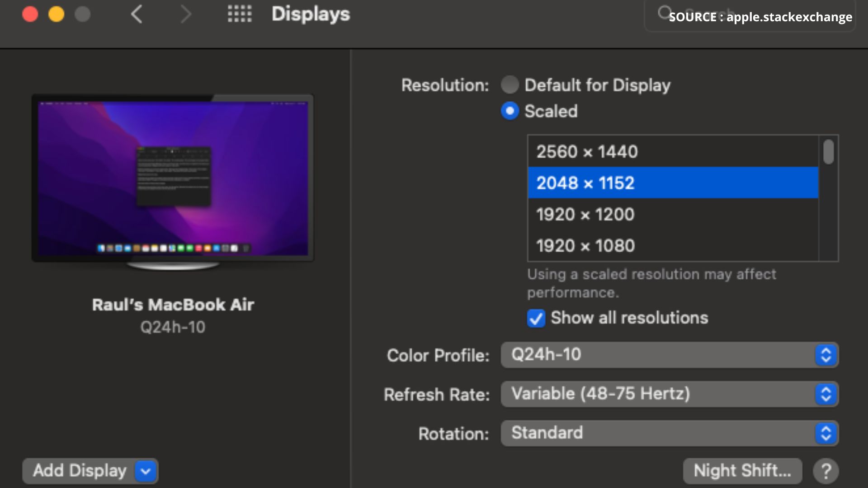This screenshot has height=488, width=868.
Task: Minimize the Displays window
Action: click(57, 14)
